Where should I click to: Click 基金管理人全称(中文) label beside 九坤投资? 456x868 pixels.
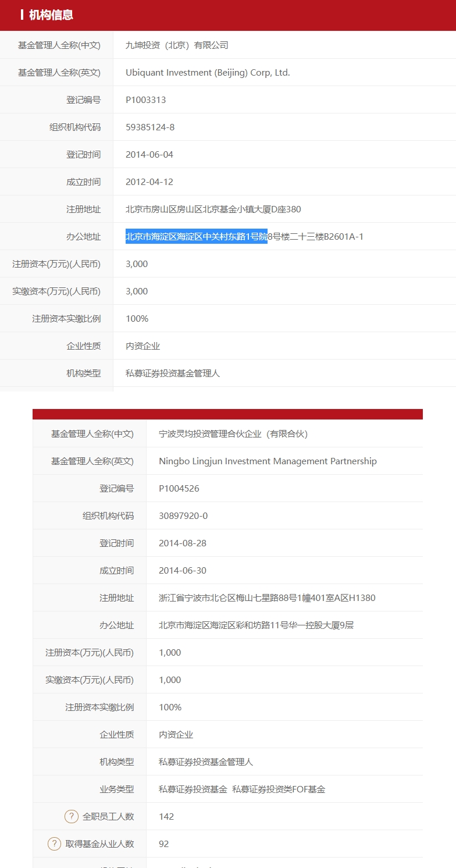click(x=59, y=45)
